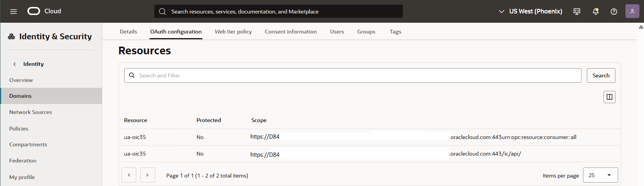Screen dimensions: 644x186
Task: Open the Consent information tab
Action: tap(291, 32)
